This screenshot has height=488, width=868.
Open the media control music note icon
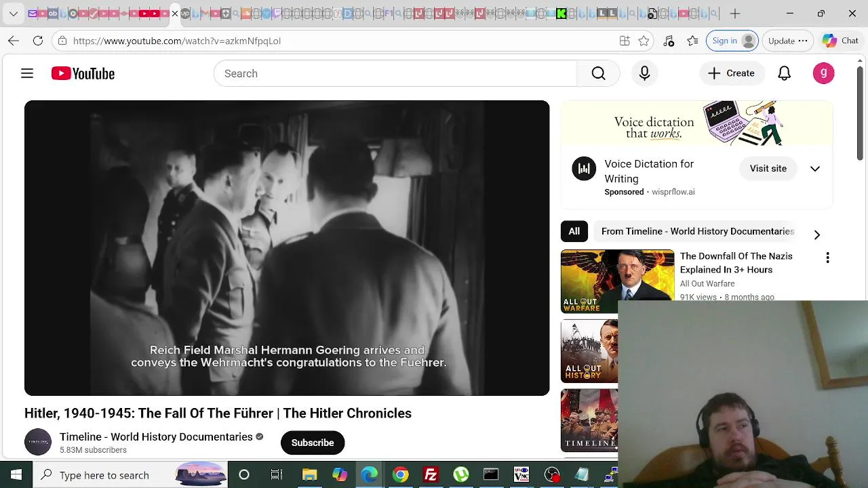tap(669, 41)
